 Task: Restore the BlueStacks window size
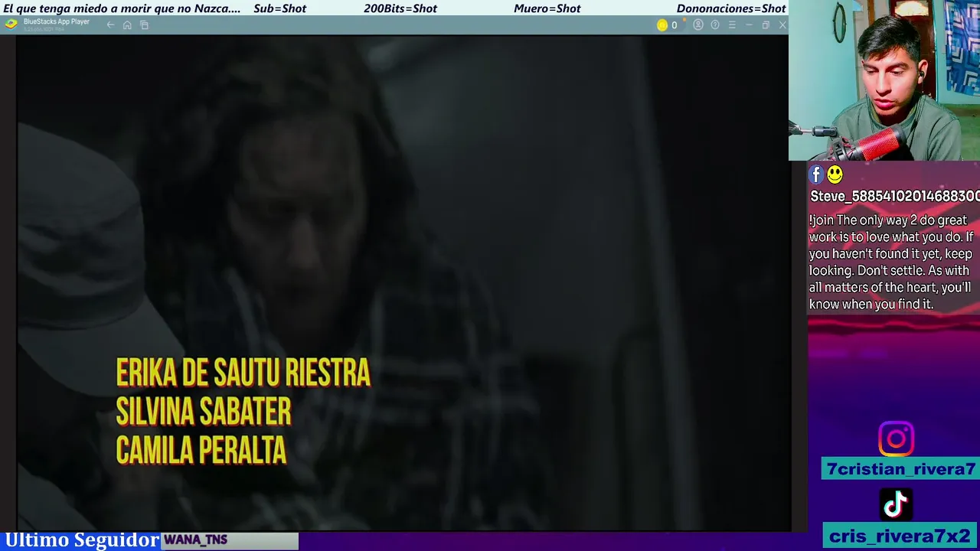(x=766, y=25)
